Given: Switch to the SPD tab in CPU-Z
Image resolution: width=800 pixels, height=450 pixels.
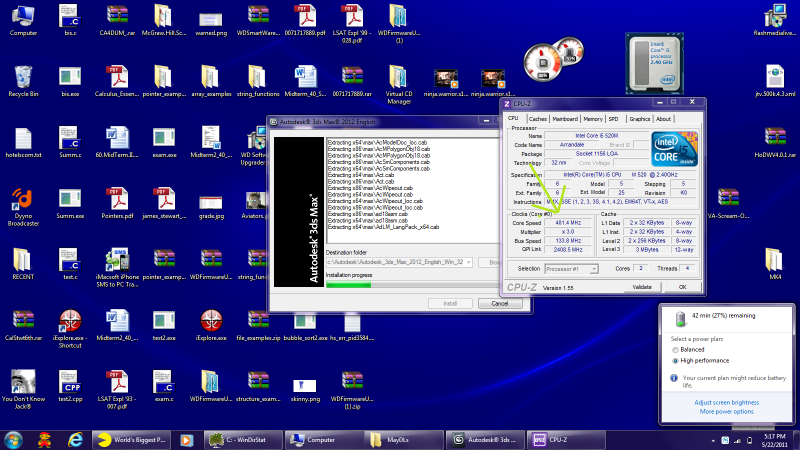Looking at the screenshot, I should (613, 119).
